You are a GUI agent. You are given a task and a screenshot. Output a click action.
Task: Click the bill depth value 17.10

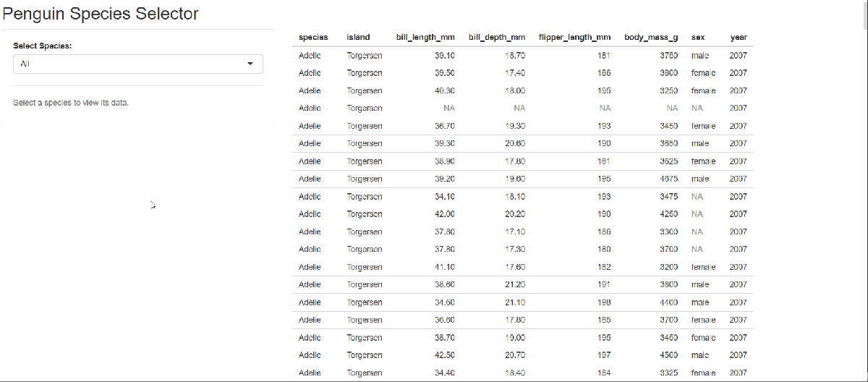pyautogui.click(x=515, y=232)
